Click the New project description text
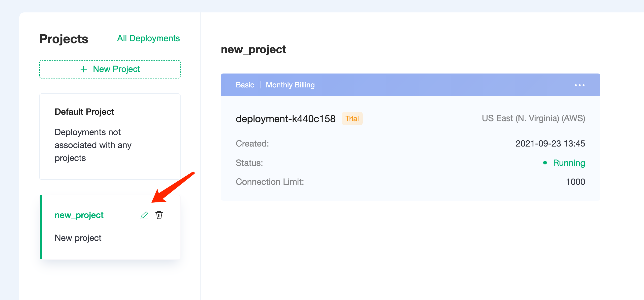644x300 pixels. tap(78, 238)
